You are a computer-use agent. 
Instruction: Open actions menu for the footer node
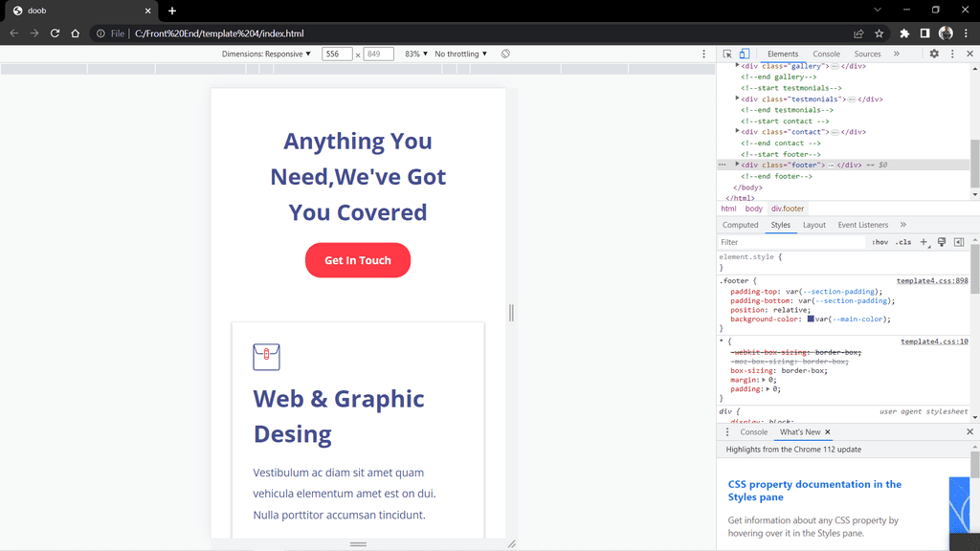click(x=723, y=165)
